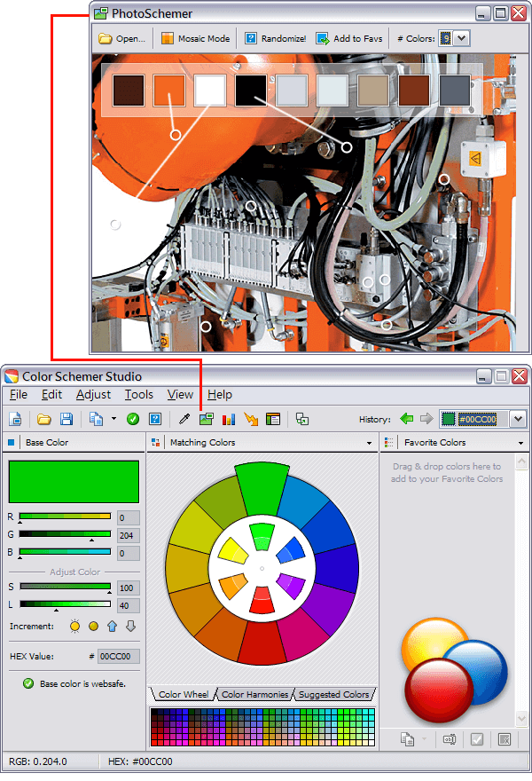Click the open folder icon in Color Schemer Studio
Image resolution: width=532 pixels, height=781 pixels.
point(44,419)
